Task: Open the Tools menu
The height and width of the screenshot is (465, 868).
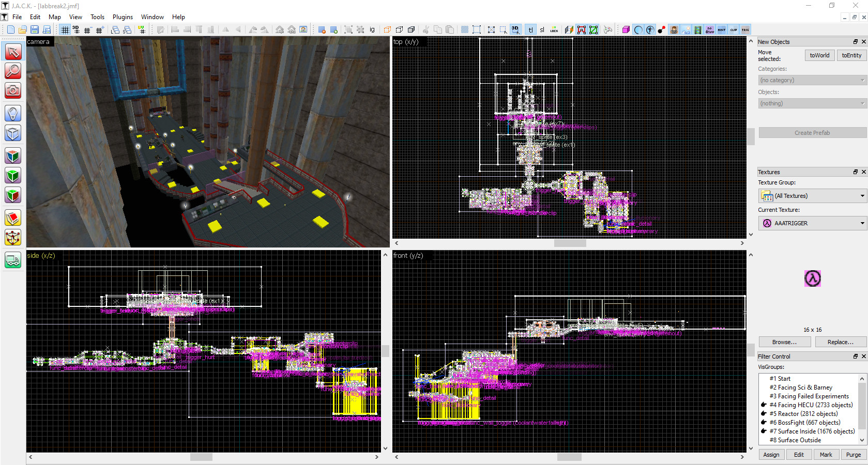Action: click(x=97, y=17)
